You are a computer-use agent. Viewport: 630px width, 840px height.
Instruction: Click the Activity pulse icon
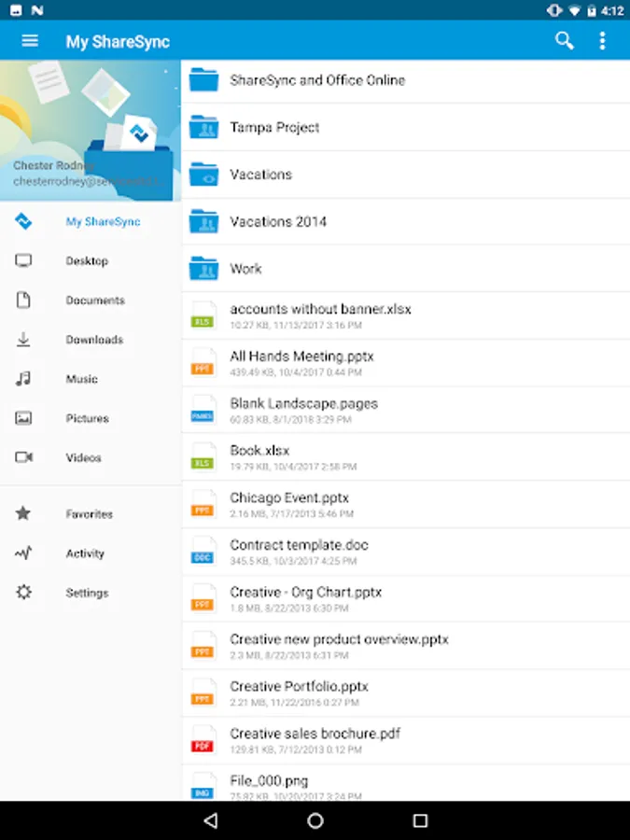pyautogui.click(x=23, y=553)
